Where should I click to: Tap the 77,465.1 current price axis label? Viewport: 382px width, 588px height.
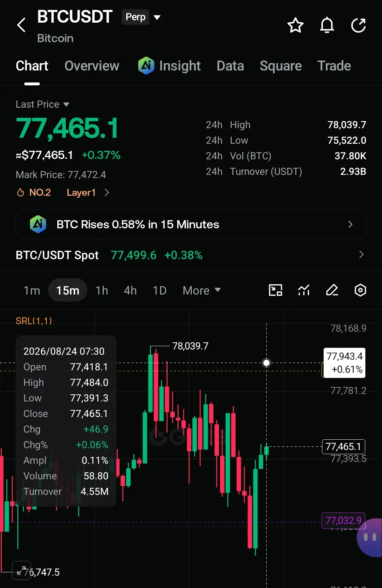tap(343, 447)
